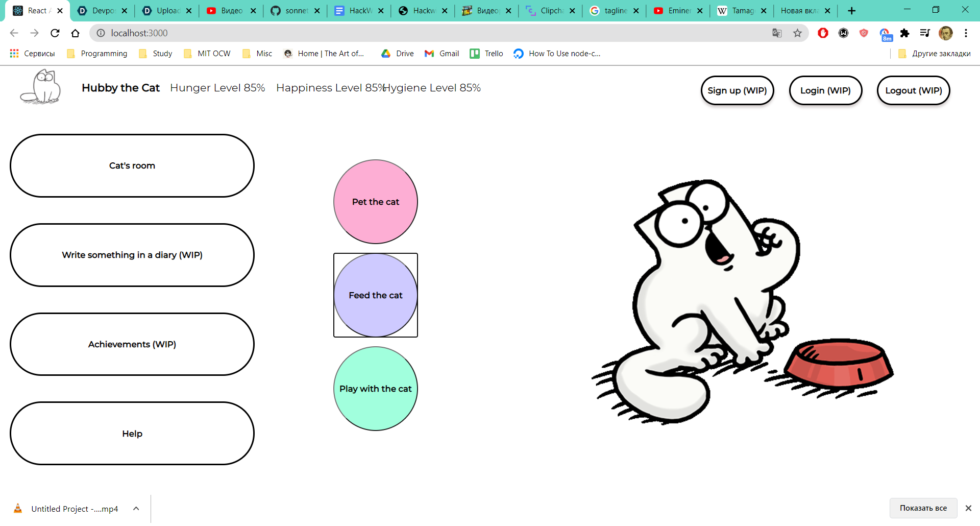Click the Logout (WIP) button
980x526 pixels.
click(x=913, y=90)
